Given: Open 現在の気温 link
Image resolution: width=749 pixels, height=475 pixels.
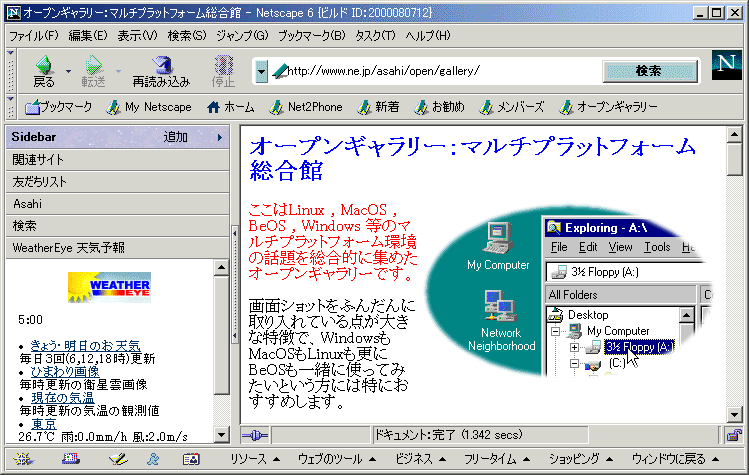Looking at the screenshot, I should point(63,398).
